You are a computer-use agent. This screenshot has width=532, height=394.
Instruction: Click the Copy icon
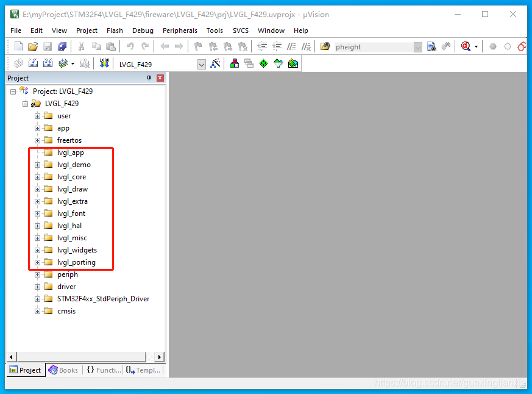(97, 46)
